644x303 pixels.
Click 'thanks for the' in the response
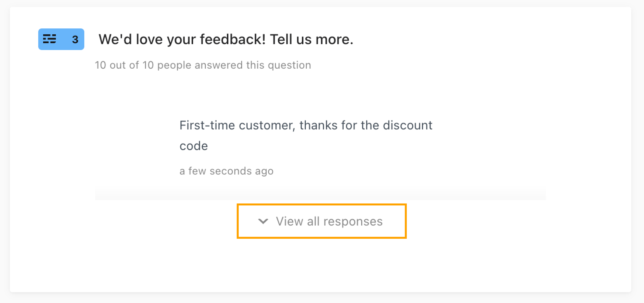coord(339,125)
